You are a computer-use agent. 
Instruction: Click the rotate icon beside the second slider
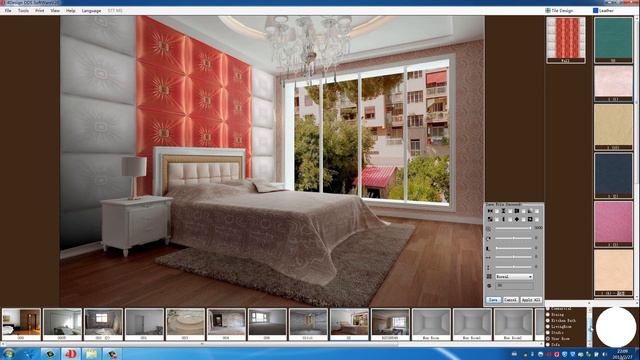coord(489,238)
